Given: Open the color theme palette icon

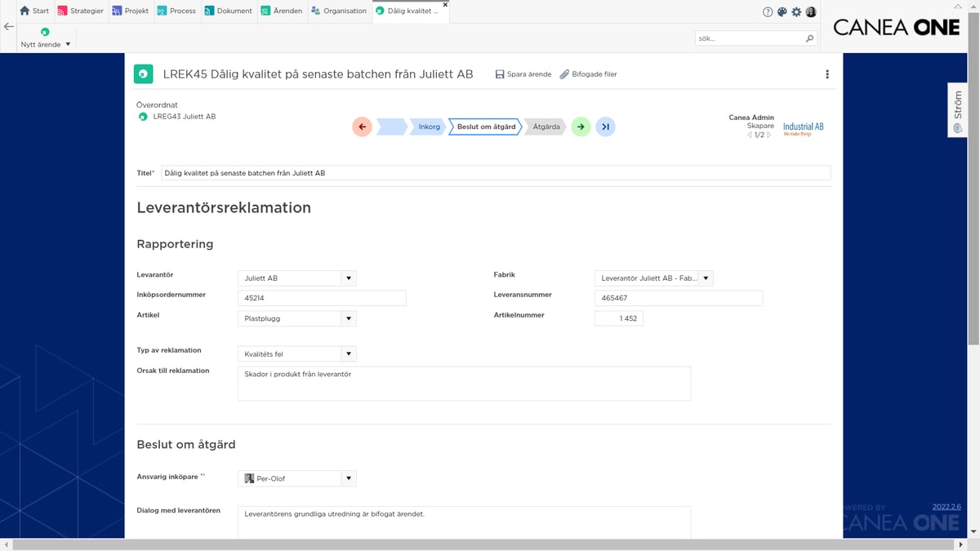Looking at the screenshot, I should 782,12.
